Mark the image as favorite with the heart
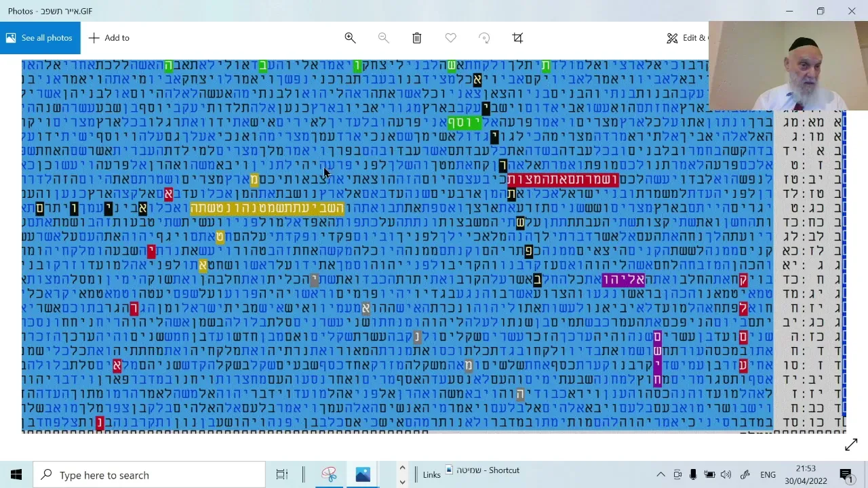The image size is (868, 488). 450,38
